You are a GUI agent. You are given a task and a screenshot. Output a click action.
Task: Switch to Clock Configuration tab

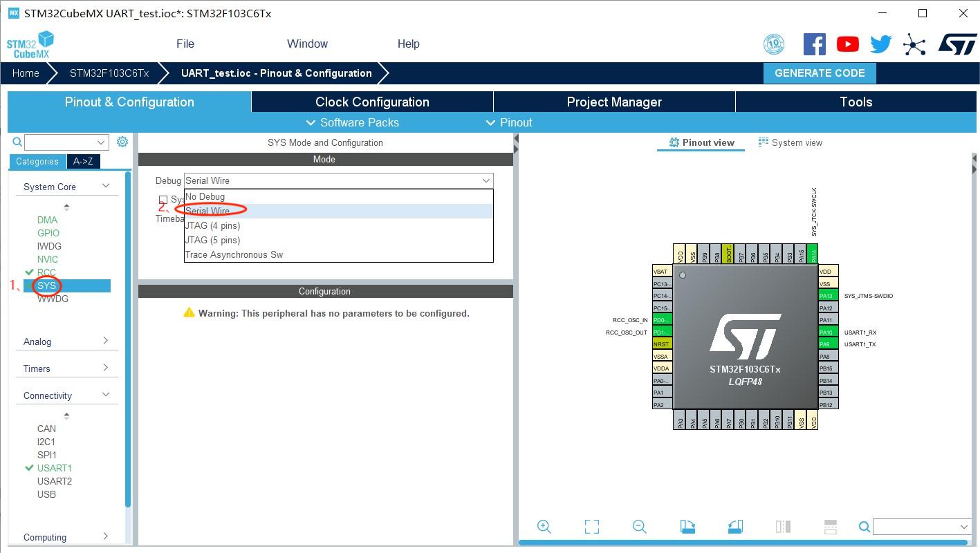tap(372, 102)
